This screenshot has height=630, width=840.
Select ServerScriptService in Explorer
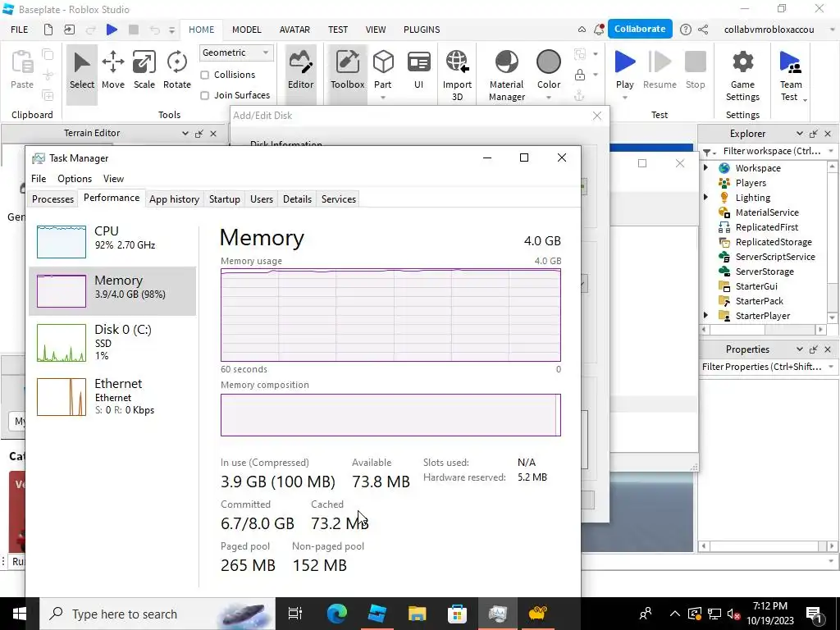tap(775, 257)
